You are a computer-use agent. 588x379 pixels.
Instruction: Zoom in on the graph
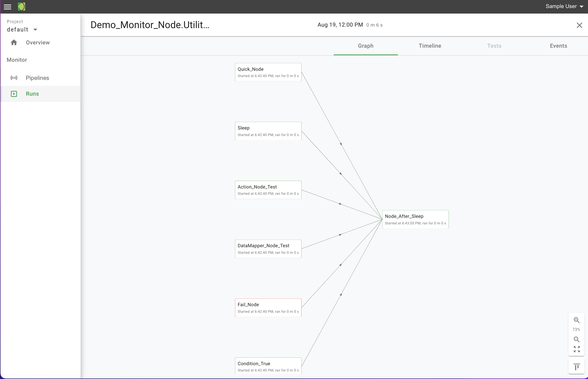tap(576, 320)
